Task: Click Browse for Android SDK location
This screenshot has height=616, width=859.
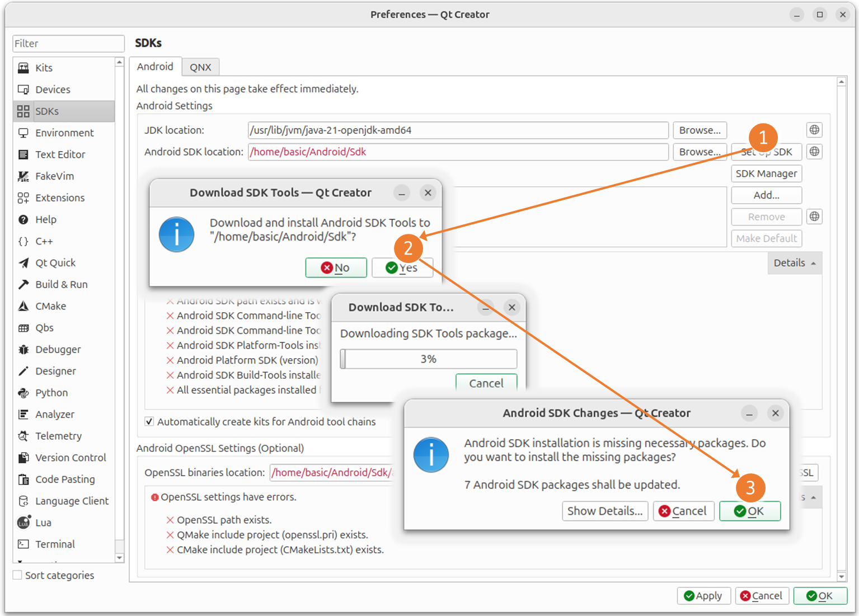Action: [x=700, y=152]
